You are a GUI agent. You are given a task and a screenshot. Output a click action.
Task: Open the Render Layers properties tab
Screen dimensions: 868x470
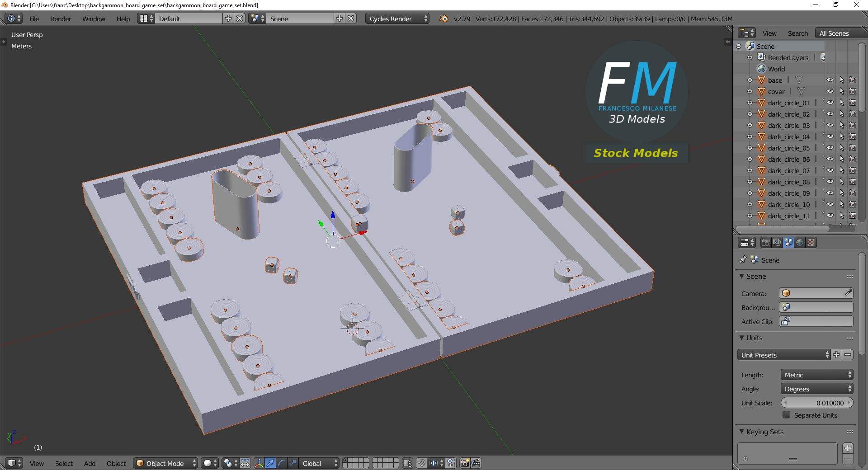click(777, 243)
